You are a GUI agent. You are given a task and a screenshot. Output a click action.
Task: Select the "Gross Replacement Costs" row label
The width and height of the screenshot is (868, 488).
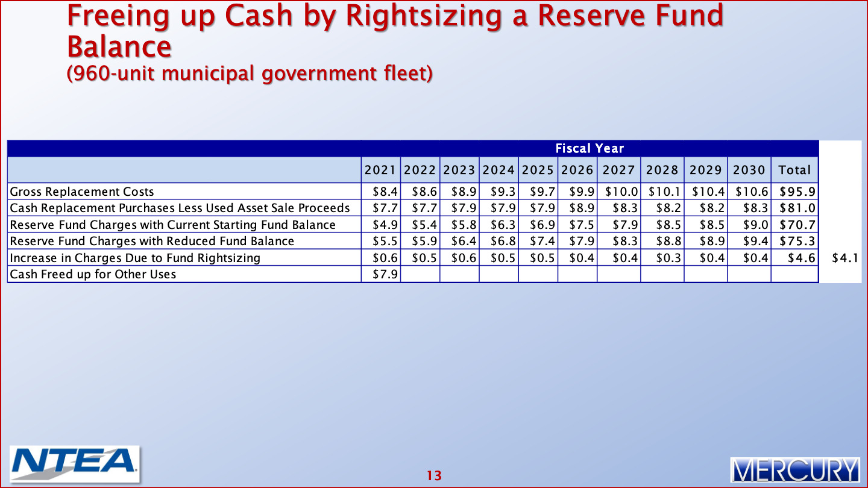coord(82,192)
